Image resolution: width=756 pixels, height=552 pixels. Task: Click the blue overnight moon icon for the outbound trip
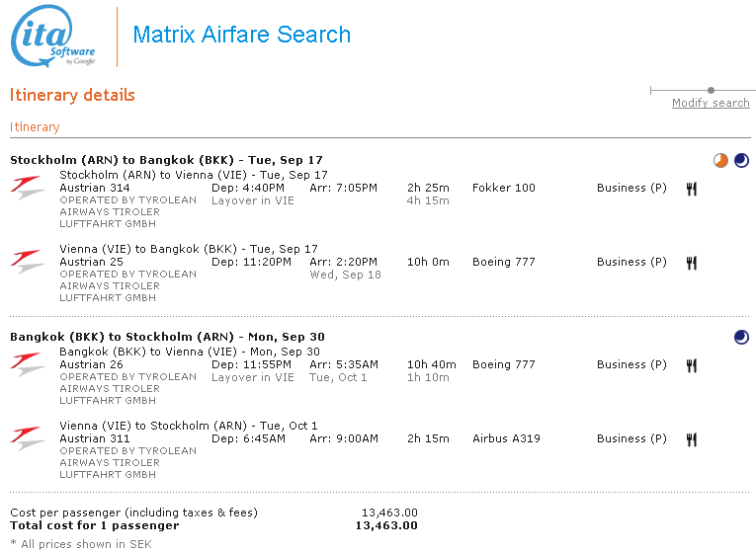[741, 160]
